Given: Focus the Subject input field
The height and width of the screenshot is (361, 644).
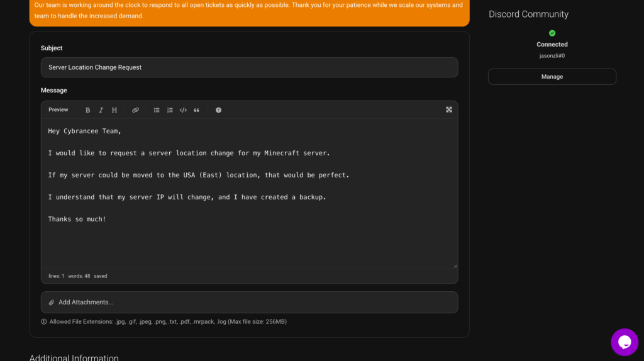Looking at the screenshot, I should 249,67.
